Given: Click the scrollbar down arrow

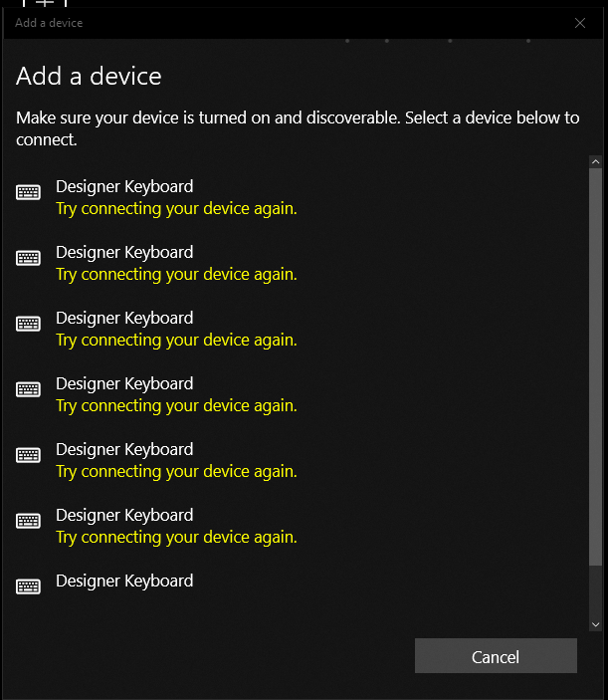Looking at the screenshot, I should tap(595, 624).
